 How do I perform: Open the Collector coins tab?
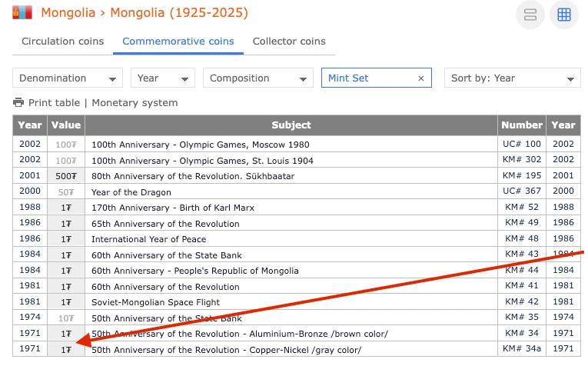point(289,42)
